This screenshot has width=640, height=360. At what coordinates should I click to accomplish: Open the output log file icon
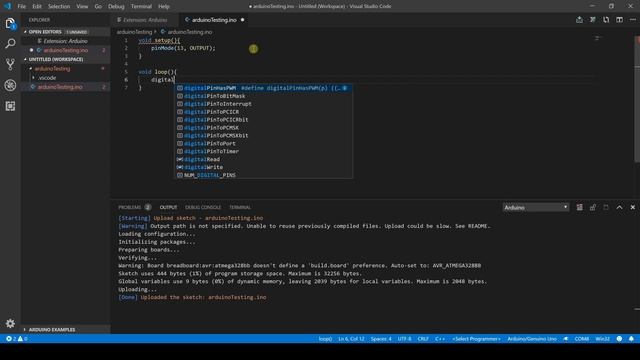point(606,207)
